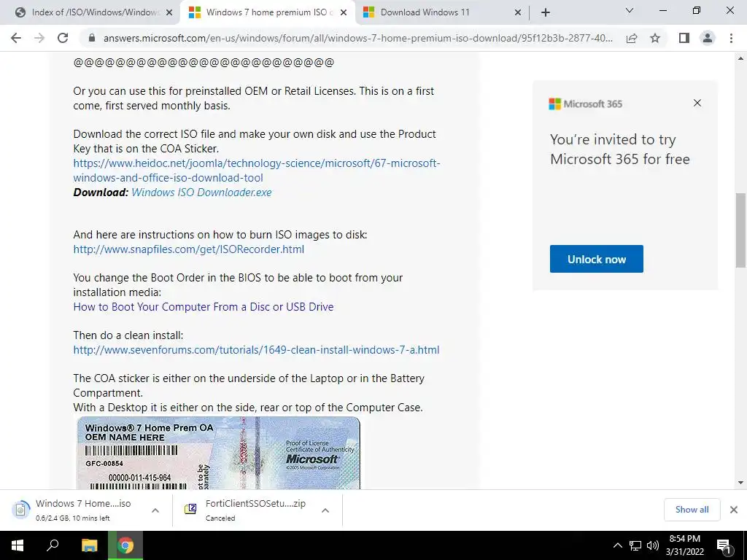The image size is (747, 560).
Task: Expand options for the Windows 7 Home iso download
Action: coord(155,510)
